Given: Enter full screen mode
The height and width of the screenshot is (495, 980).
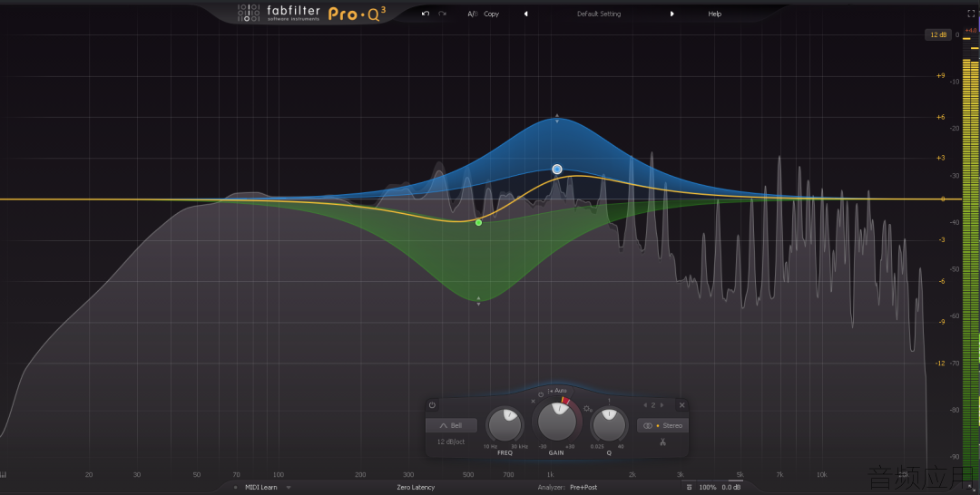Looking at the screenshot, I should [971, 14].
